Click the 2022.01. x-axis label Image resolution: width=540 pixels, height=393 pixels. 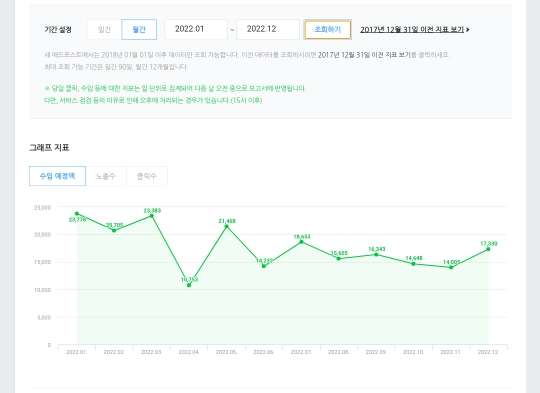click(77, 352)
